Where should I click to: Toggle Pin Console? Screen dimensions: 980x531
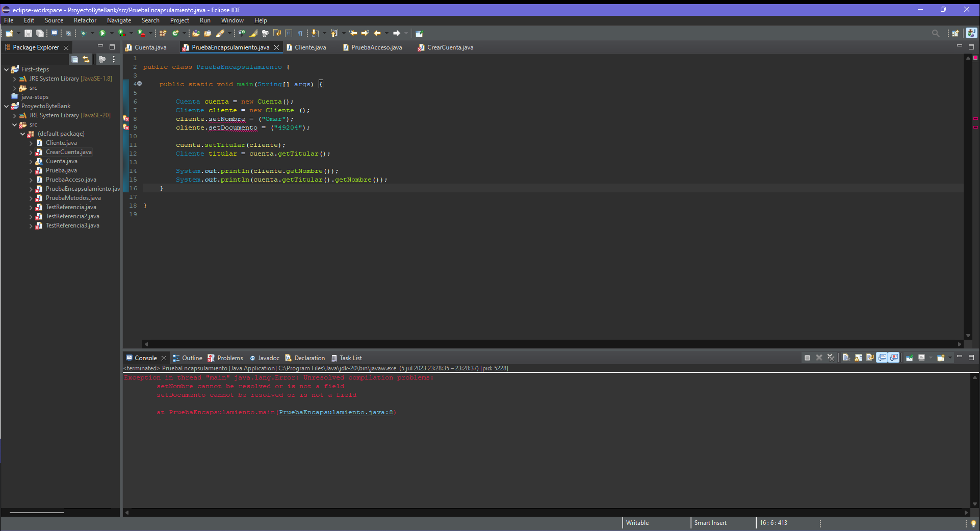click(909, 358)
